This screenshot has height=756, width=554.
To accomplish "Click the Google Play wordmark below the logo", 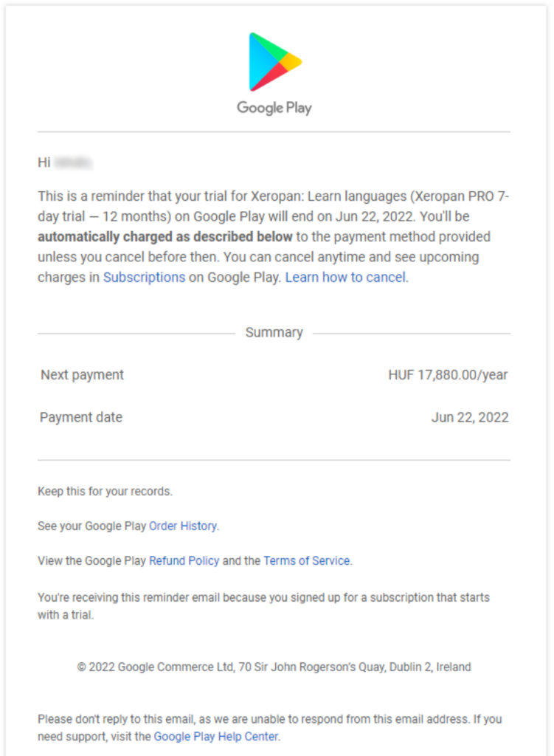I will pyautogui.click(x=274, y=108).
